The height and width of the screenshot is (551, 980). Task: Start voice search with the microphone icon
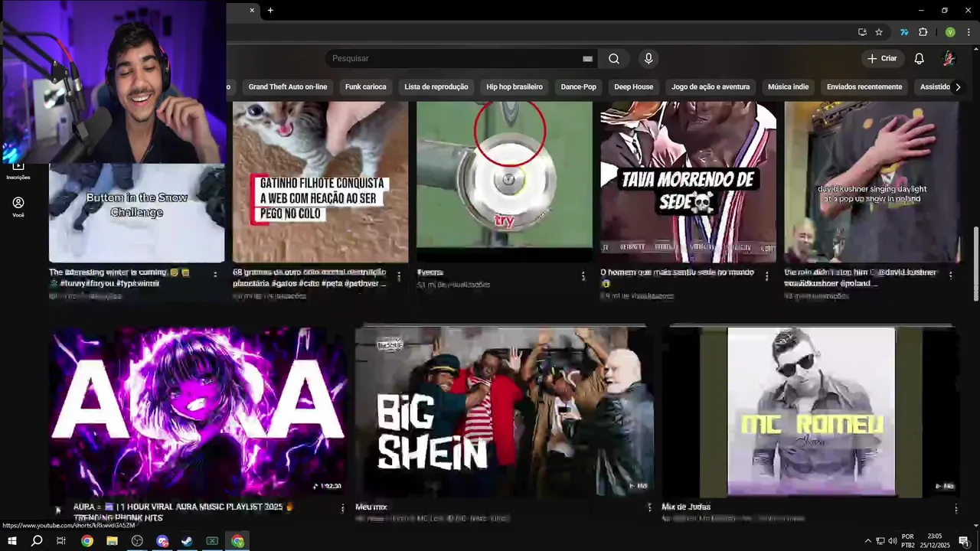(648, 59)
